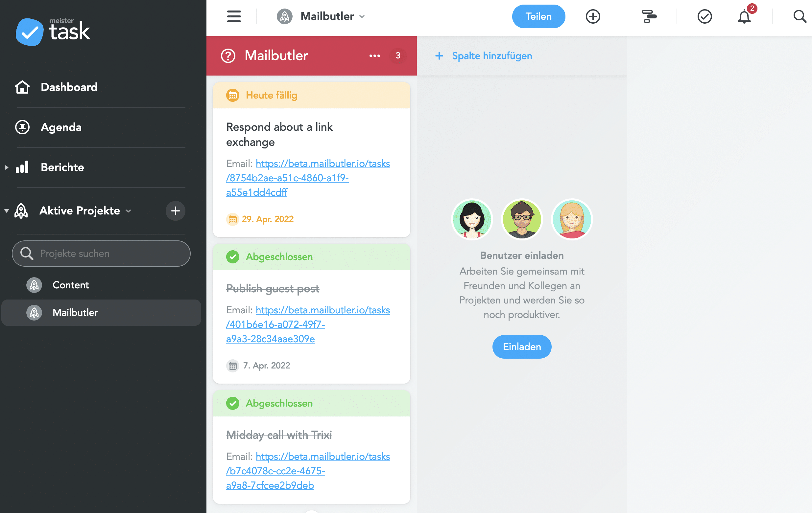Open the hamburger menu icon
This screenshot has width=812, height=513.
(234, 16)
